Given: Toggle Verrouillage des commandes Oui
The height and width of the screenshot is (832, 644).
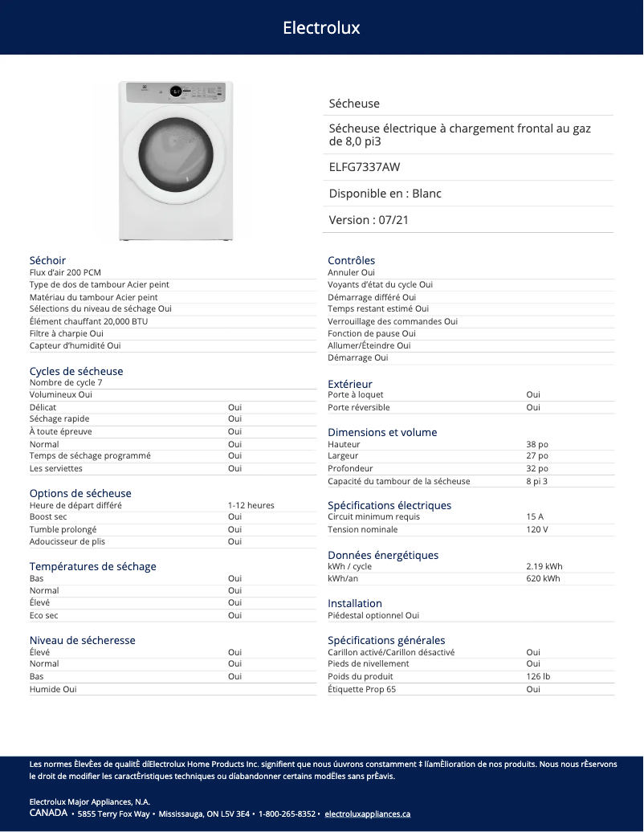Looking at the screenshot, I should (x=392, y=321).
